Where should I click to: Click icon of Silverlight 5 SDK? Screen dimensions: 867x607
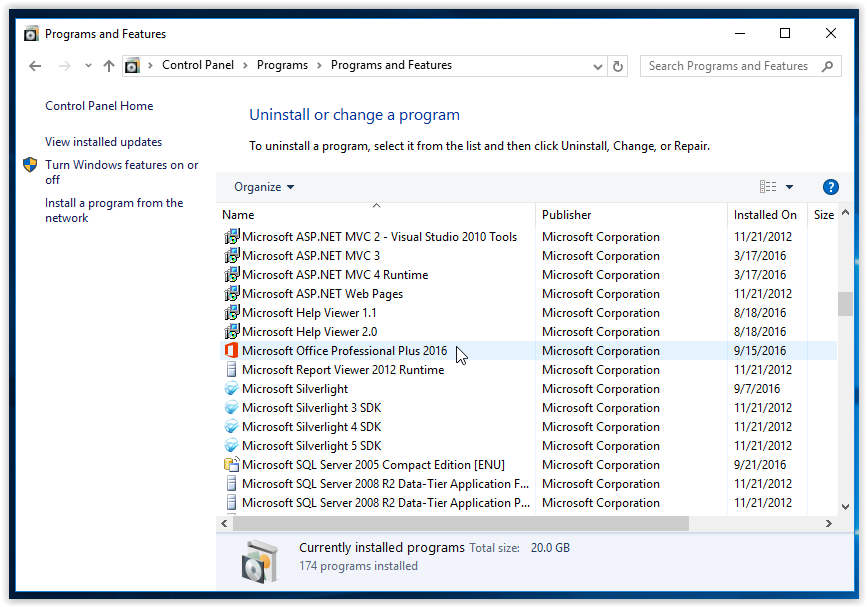(232, 446)
